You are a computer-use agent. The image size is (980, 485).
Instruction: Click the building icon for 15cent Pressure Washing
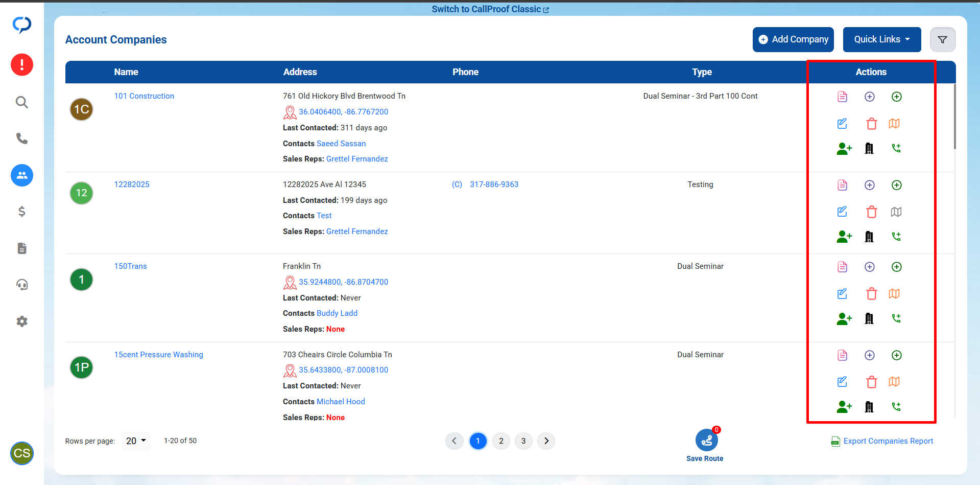coord(869,407)
